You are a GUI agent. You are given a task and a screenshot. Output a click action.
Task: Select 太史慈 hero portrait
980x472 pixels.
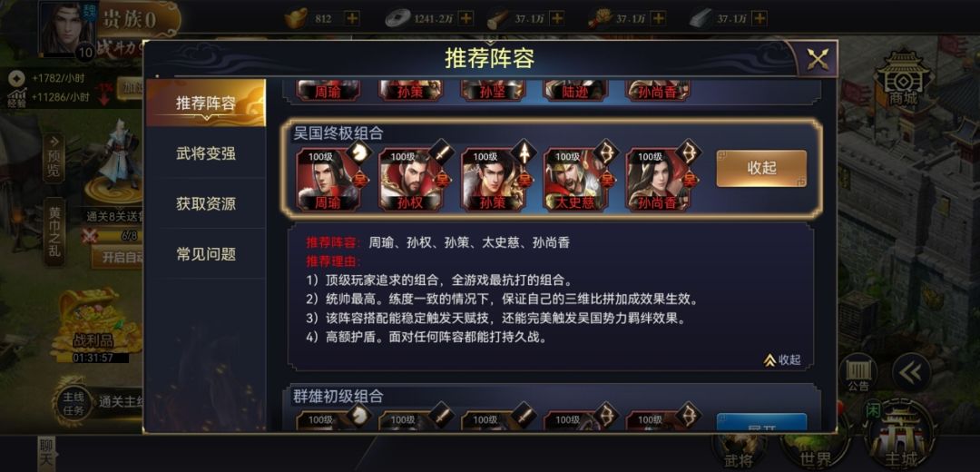575,180
